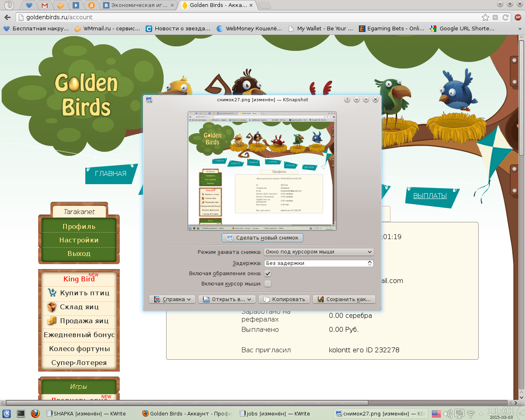Viewport: 525px width, 420px height.
Task: Close the Golden Birds browser tab
Action: tap(251, 5)
